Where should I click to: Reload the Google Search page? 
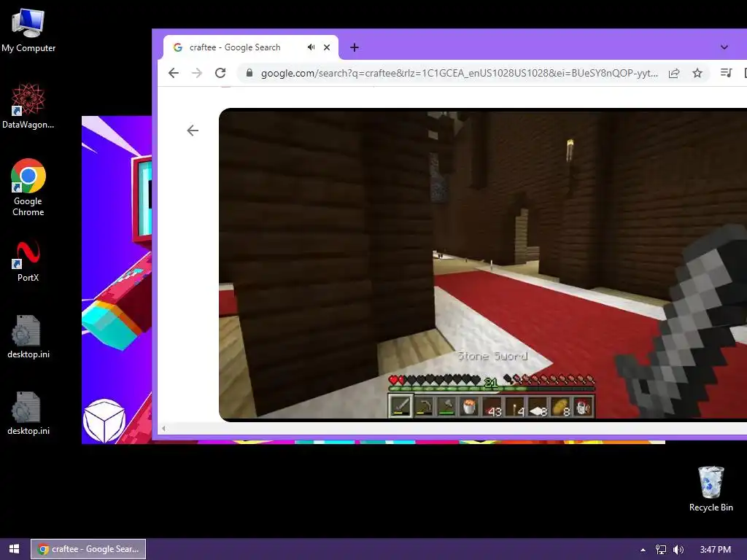[x=220, y=73]
